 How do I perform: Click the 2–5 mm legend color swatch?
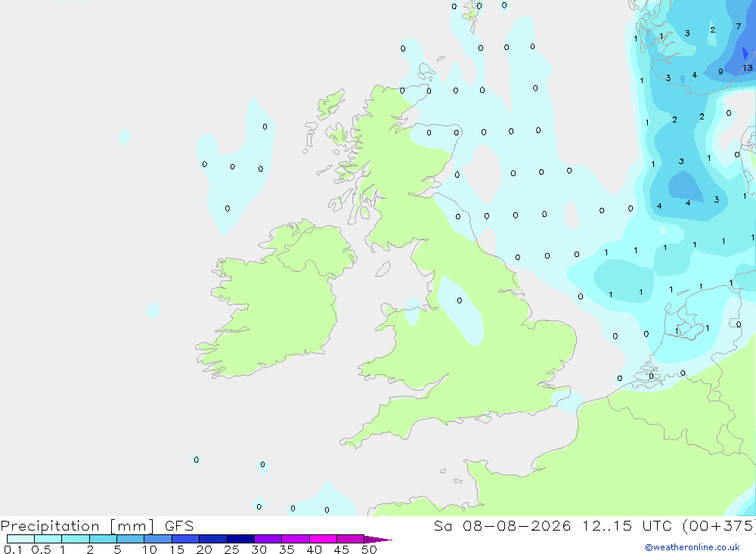[x=103, y=539]
